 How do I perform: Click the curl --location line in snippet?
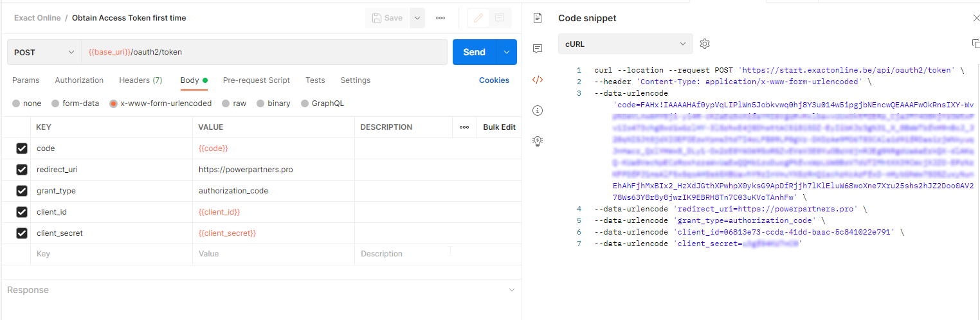pos(779,70)
